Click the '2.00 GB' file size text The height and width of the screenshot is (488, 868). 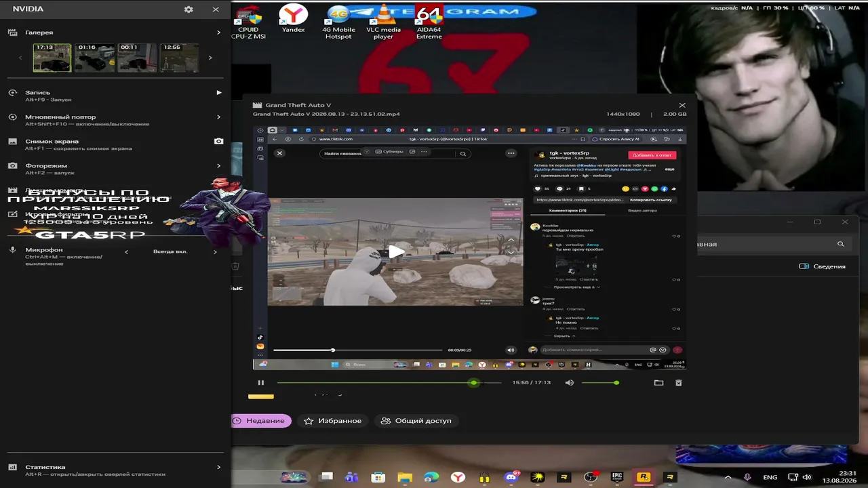point(675,114)
